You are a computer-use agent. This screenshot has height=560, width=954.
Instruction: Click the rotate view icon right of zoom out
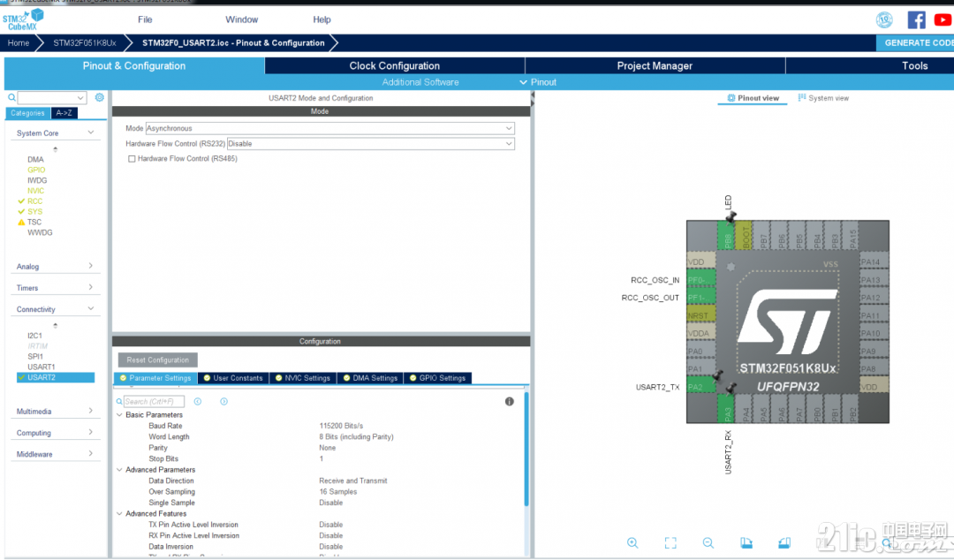click(746, 543)
